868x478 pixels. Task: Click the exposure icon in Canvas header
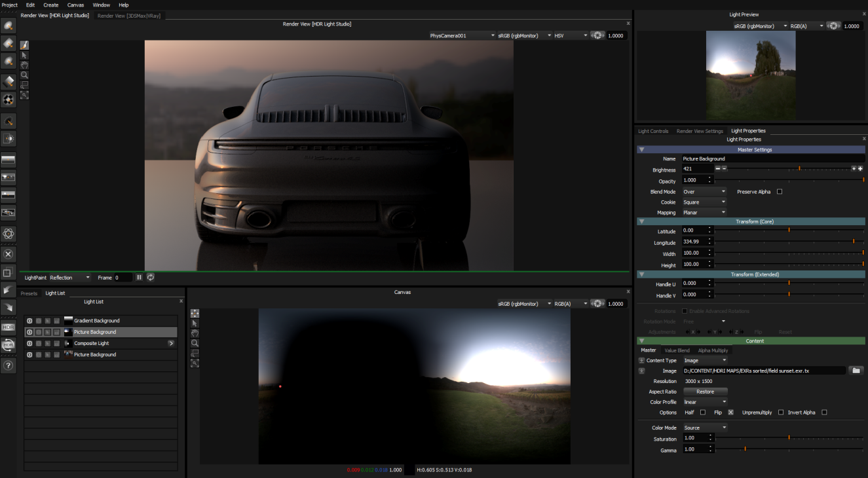click(x=597, y=304)
